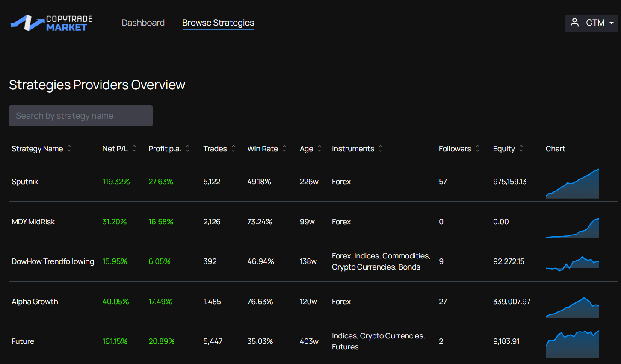Screen dimensions: 621x364
Task: Focus the strategy name search field
Action: 81,116
